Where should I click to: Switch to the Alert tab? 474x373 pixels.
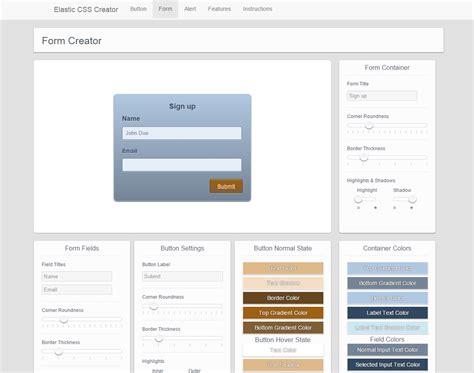[190, 9]
